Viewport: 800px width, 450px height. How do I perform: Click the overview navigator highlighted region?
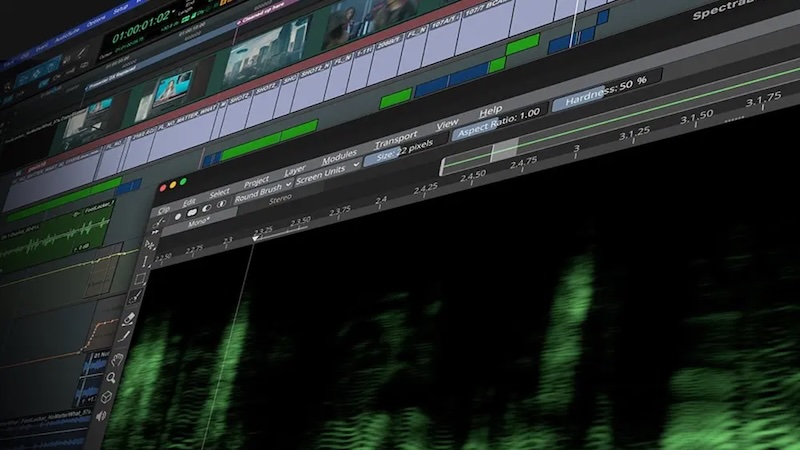[505, 150]
